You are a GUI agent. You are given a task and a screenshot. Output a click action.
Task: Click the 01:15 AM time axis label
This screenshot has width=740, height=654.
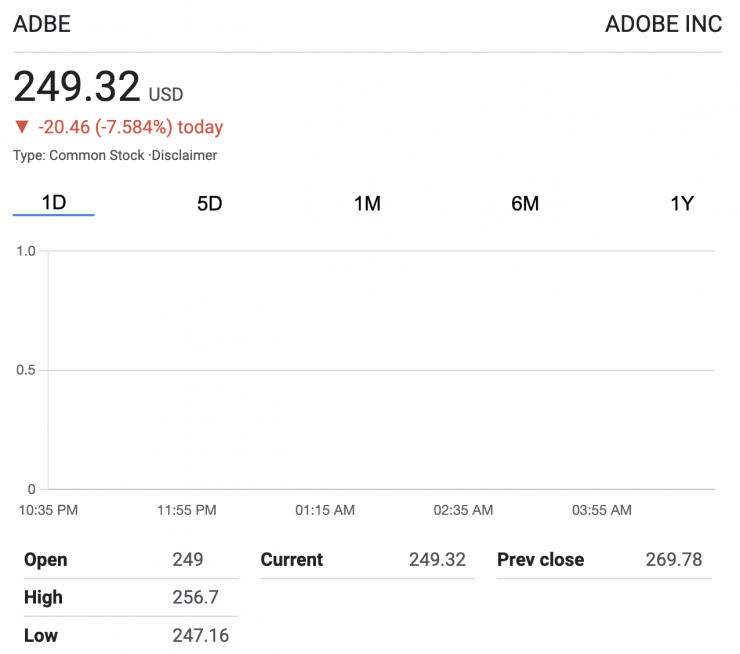point(324,510)
